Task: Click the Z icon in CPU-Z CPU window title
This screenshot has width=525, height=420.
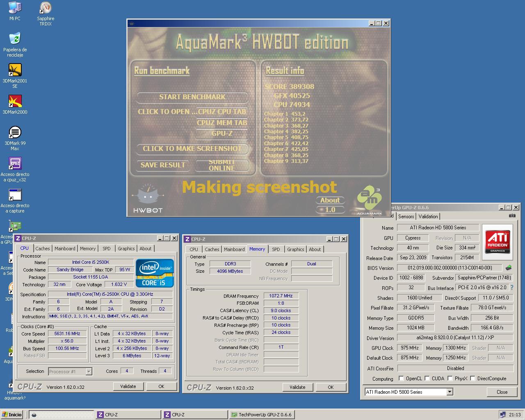Action: (18, 238)
